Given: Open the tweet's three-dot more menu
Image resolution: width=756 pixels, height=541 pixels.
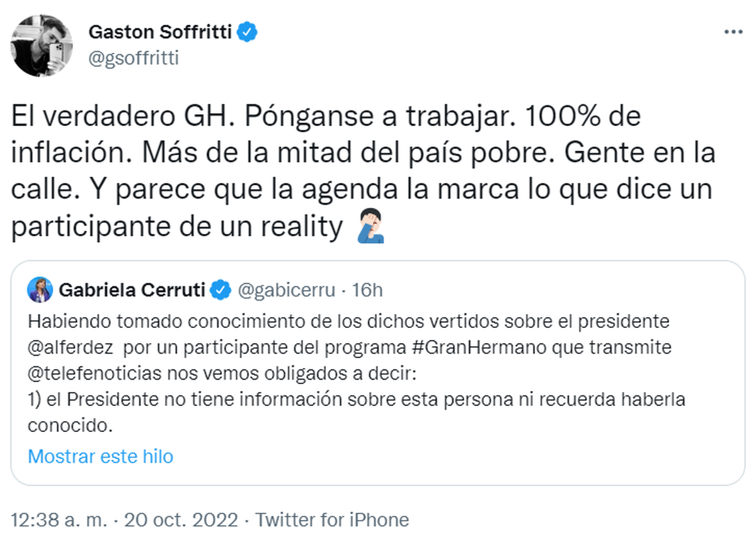Looking at the screenshot, I should (731, 32).
